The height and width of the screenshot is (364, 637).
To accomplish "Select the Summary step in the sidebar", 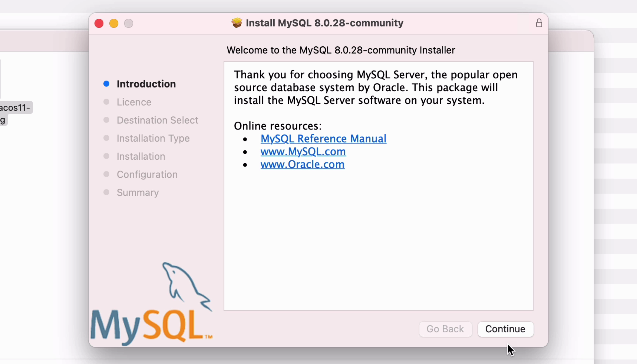I will (138, 192).
